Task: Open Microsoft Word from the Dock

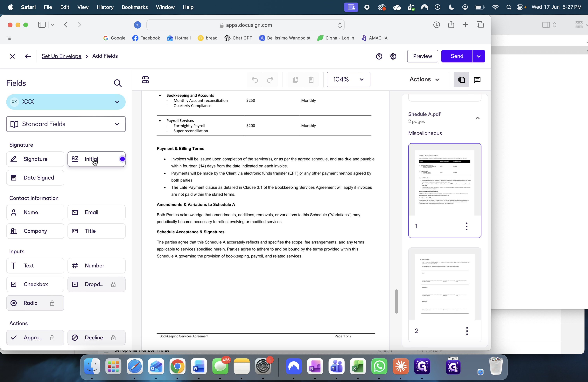Action: point(199,366)
